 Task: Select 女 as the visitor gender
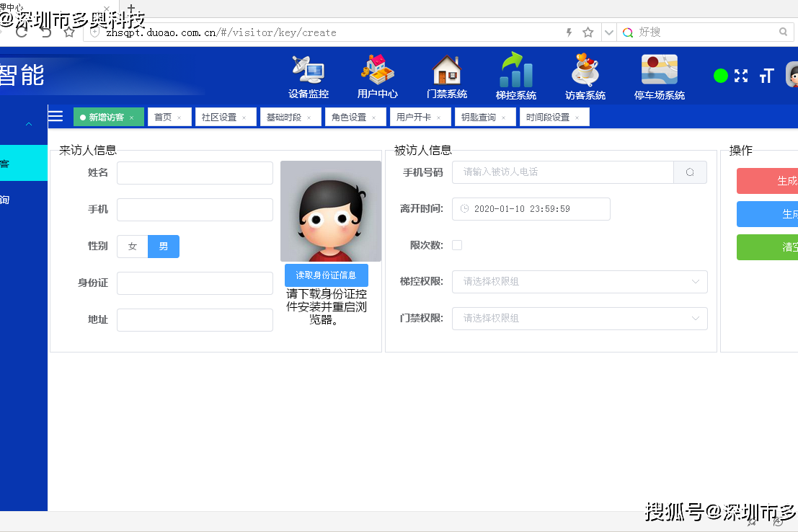point(133,246)
